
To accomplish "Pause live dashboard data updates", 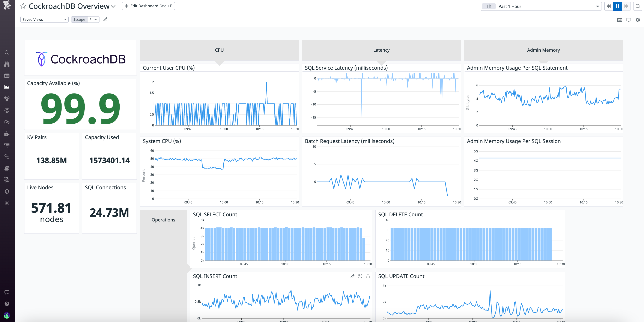I will [x=617, y=6].
